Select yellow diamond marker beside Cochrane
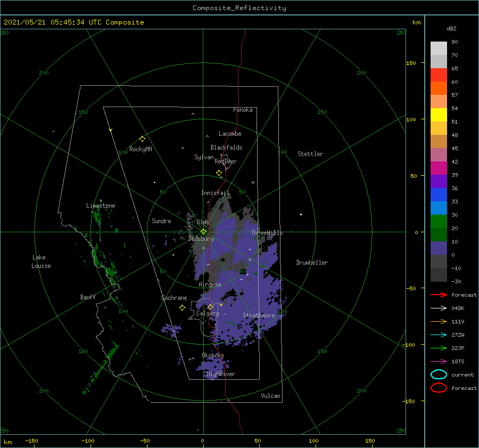This screenshot has height=448, width=479. (x=182, y=308)
